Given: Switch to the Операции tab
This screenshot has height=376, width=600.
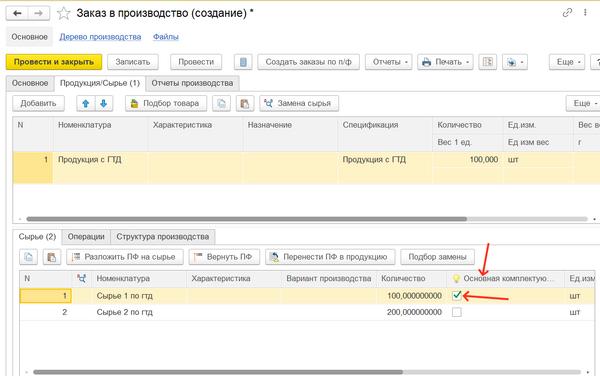Looking at the screenshot, I should click(86, 237).
